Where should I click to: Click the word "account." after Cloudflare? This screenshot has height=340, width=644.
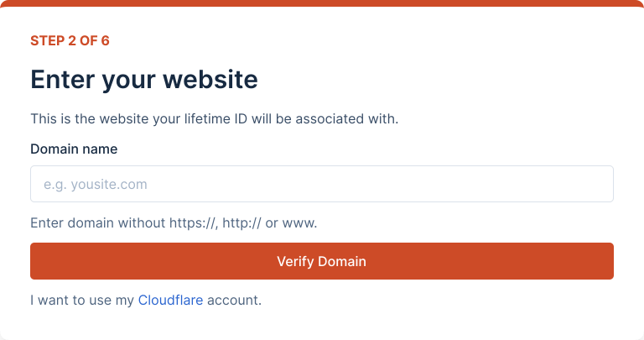[x=234, y=300]
